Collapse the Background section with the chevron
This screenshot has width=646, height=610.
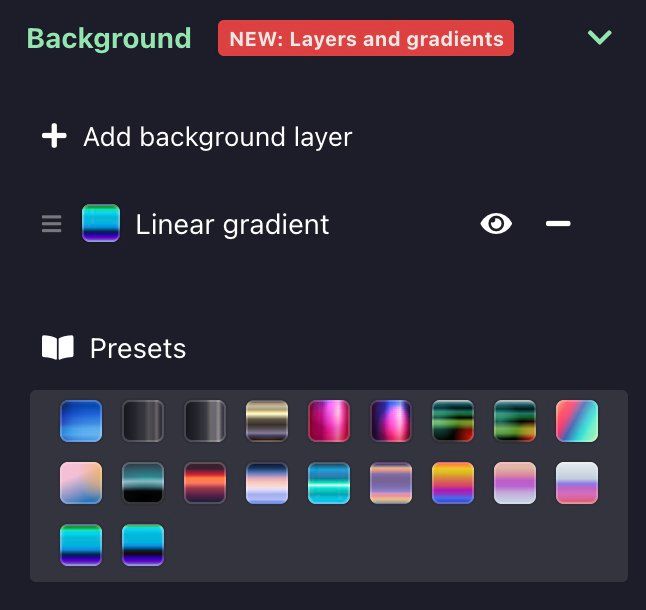pyautogui.click(x=599, y=37)
